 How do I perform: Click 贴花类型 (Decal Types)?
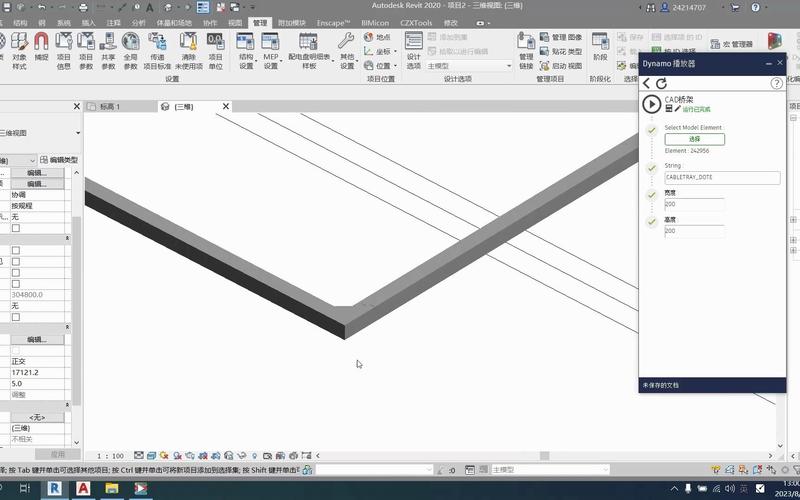click(561, 52)
